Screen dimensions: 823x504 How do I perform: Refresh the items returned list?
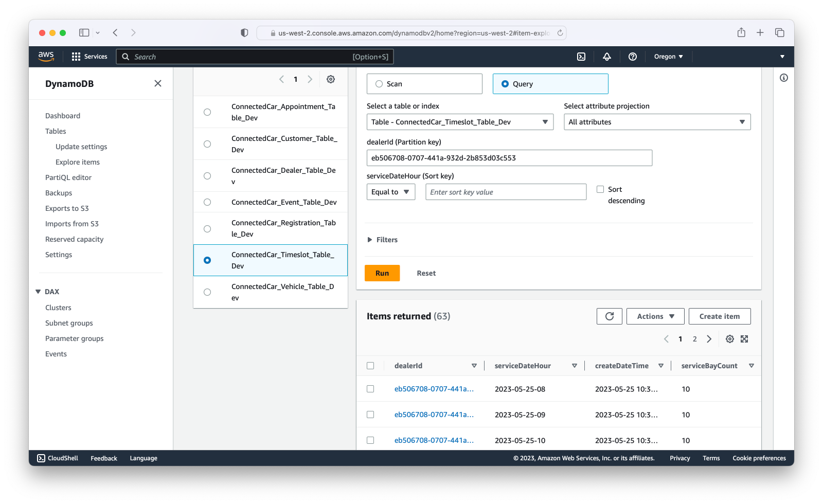pos(610,316)
